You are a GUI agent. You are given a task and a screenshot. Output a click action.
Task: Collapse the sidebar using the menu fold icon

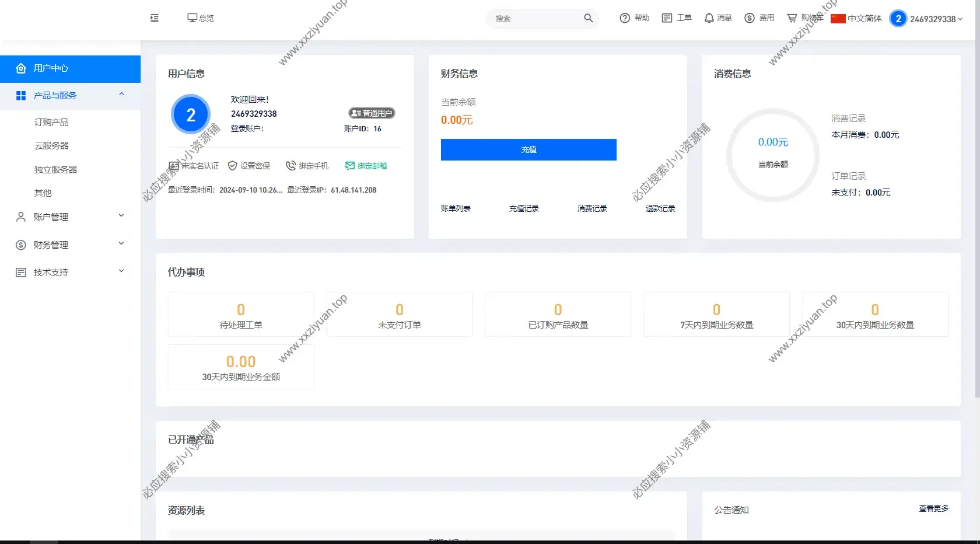pyautogui.click(x=155, y=18)
